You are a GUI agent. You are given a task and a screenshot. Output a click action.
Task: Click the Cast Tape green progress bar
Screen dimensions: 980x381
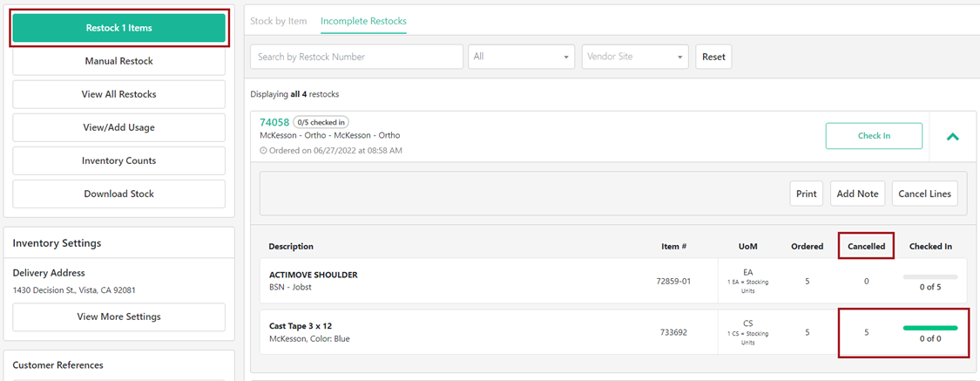930,328
